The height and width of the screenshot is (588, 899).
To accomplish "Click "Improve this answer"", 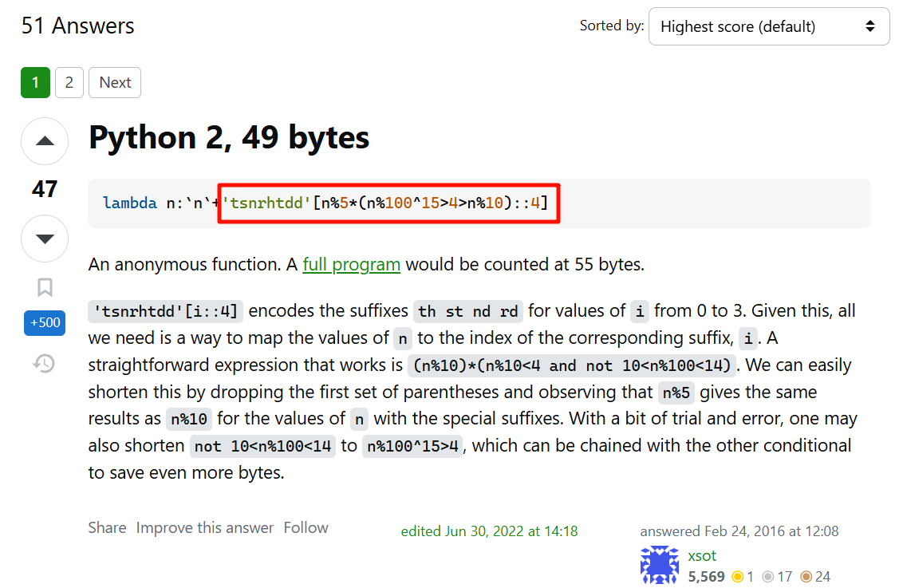I will click(204, 527).
